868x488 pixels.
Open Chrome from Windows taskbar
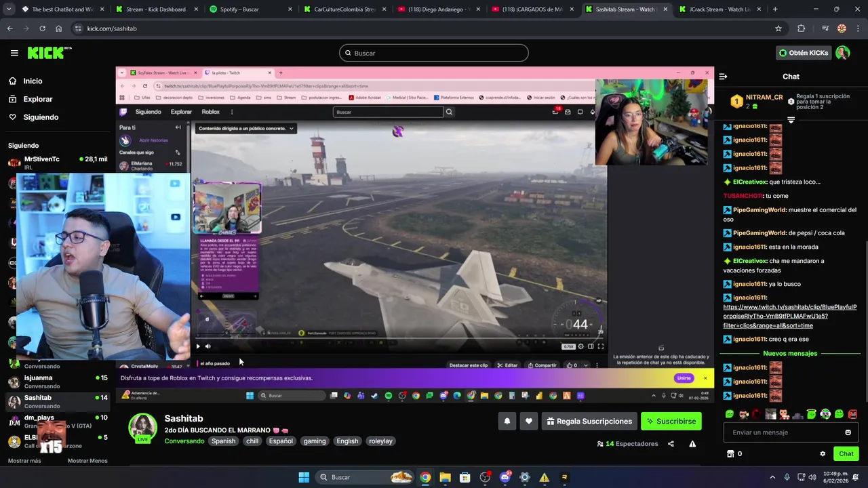(x=425, y=477)
